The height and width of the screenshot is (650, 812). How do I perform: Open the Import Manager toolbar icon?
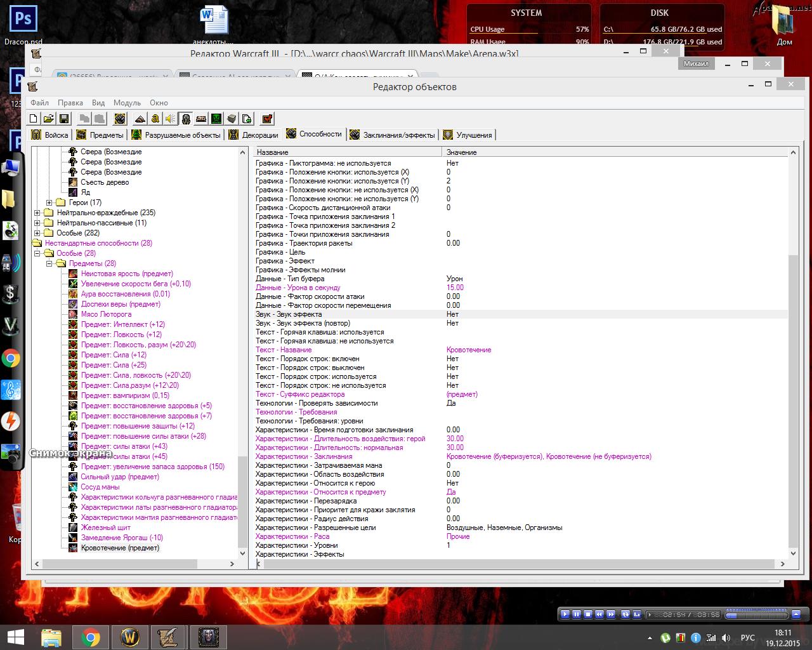pos(247,119)
